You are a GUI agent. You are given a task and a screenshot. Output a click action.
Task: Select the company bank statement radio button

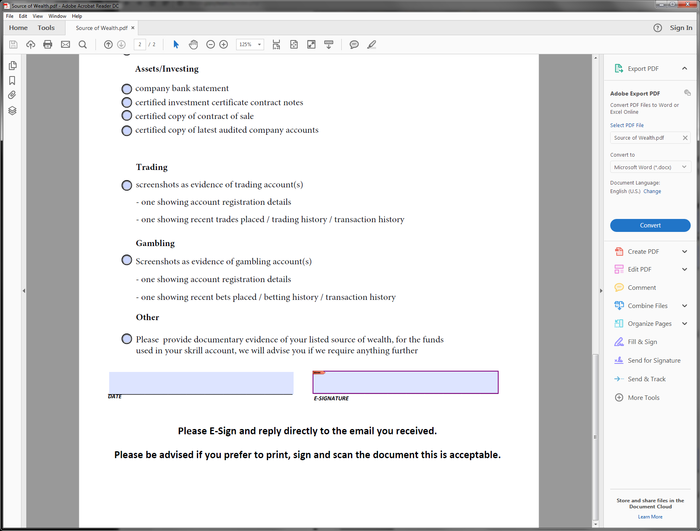(127, 89)
